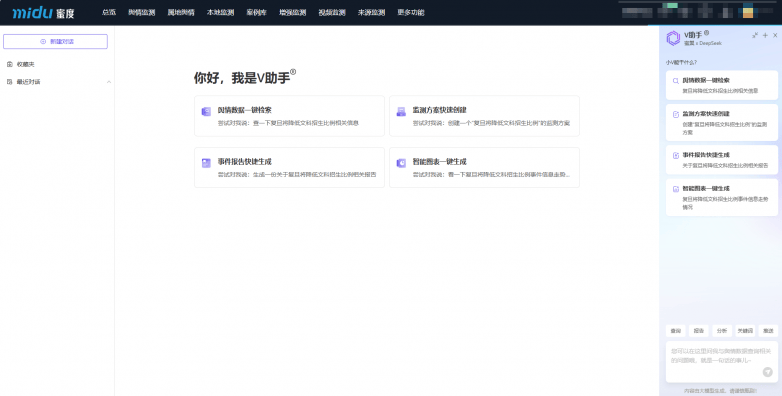
Task: Open the 视频监测 menu item
Action: (x=332, y=12)
